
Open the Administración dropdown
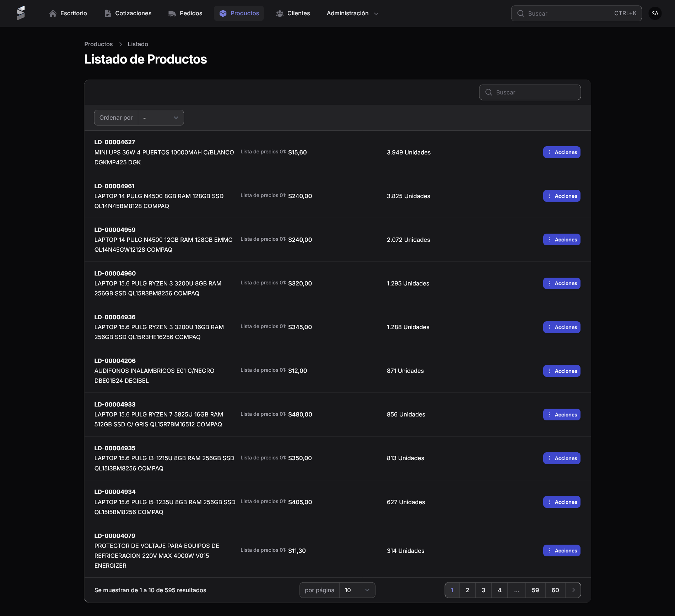(352, 13)
